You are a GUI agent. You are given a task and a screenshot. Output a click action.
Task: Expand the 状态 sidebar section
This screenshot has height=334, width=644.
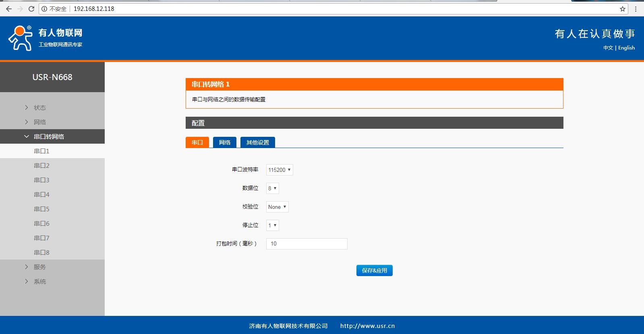coord(39,107)
